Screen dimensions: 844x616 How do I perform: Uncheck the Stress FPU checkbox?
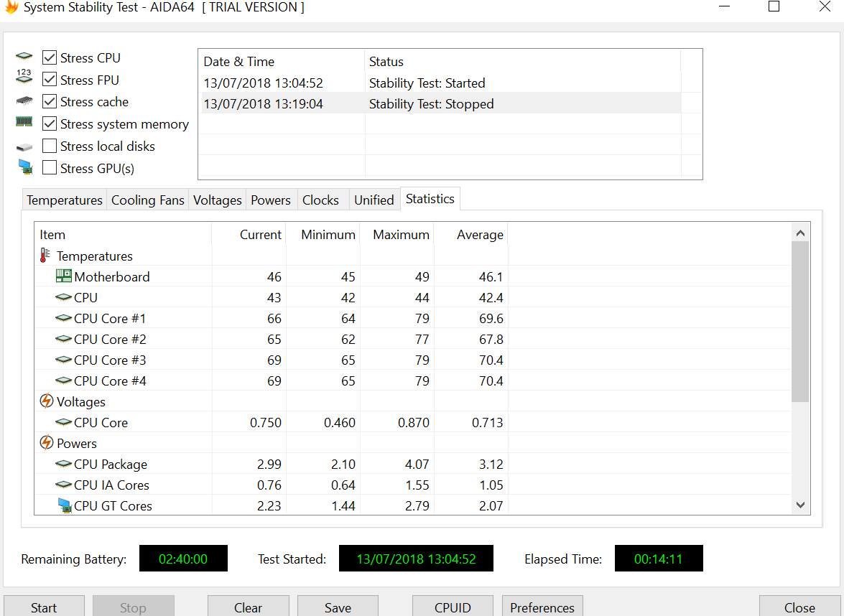(50, 80)
